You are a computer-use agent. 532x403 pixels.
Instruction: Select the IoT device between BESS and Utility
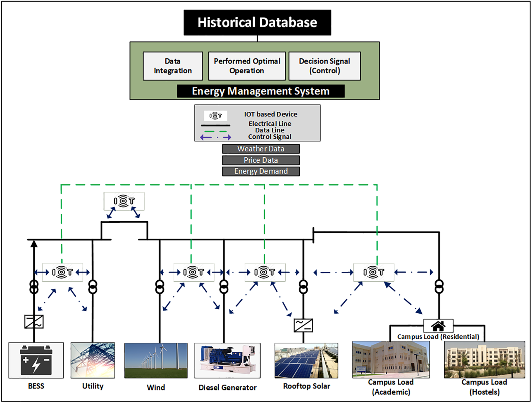click(62, 272)
